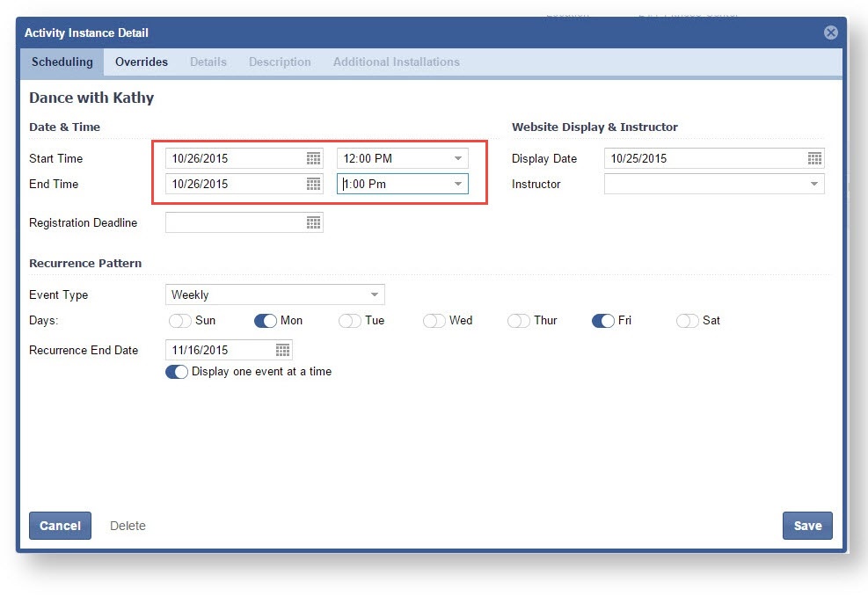The width and height of the screenshot is (868, 596).
Task: Close the Activity Instance Detail dialog
Action: click(830, 33)
